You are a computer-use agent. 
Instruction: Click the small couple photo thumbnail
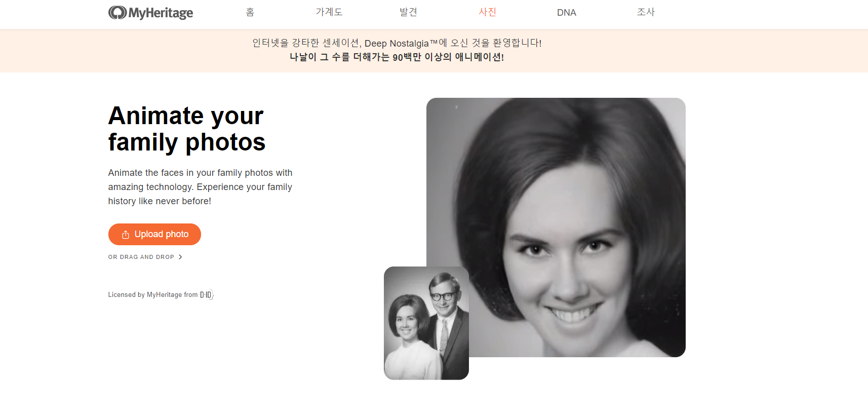[426, 323]
